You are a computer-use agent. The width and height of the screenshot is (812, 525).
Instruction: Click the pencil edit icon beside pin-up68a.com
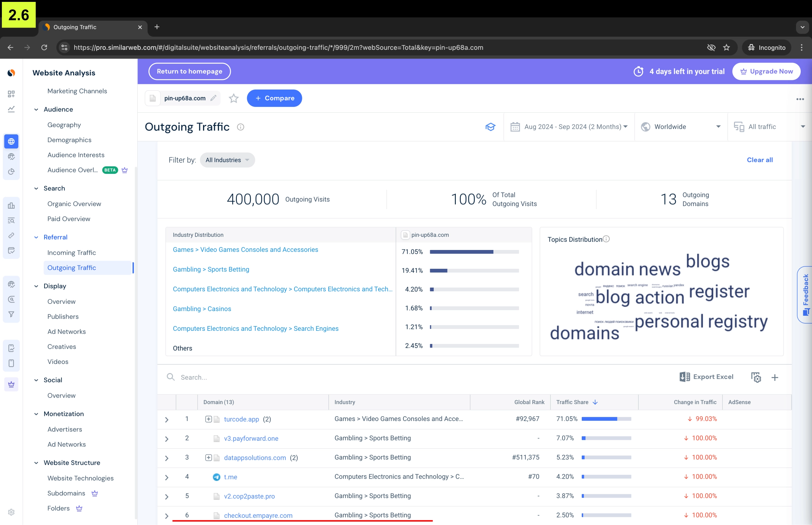pyautogui.click(x=213, y=98)
